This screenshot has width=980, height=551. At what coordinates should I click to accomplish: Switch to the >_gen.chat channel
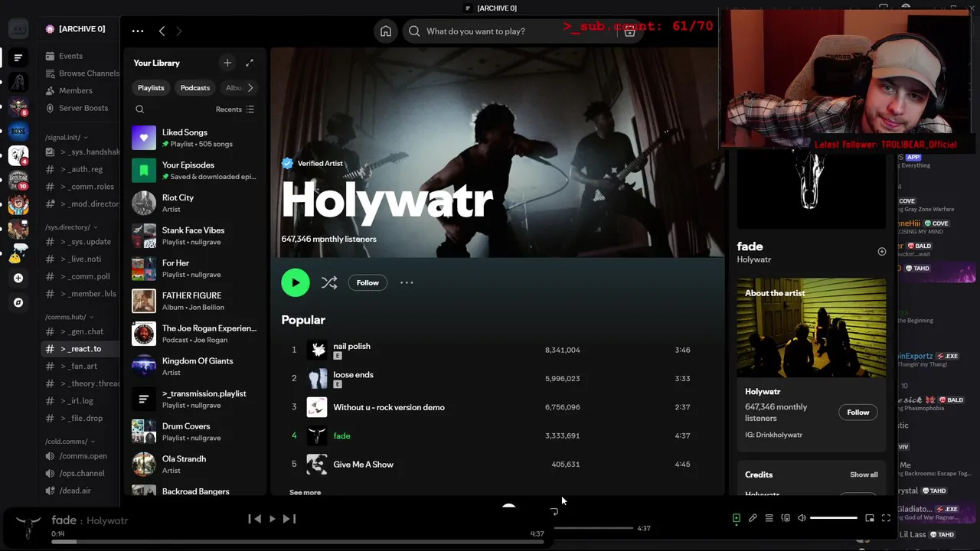pos(81,331)
